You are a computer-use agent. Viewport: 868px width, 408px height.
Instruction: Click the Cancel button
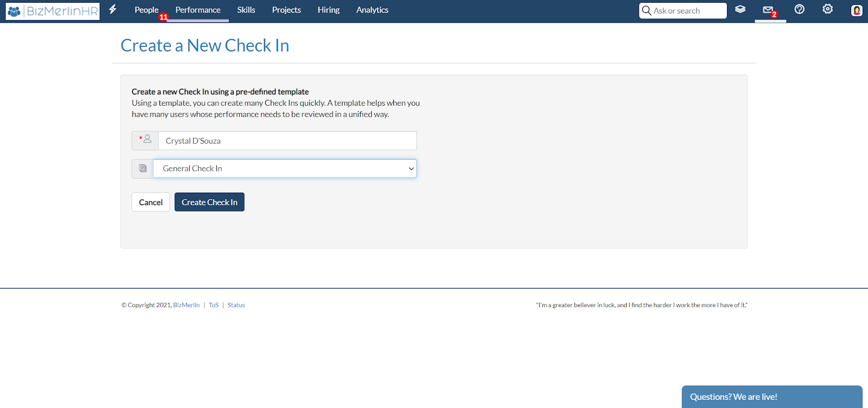(x=151, y=202)
